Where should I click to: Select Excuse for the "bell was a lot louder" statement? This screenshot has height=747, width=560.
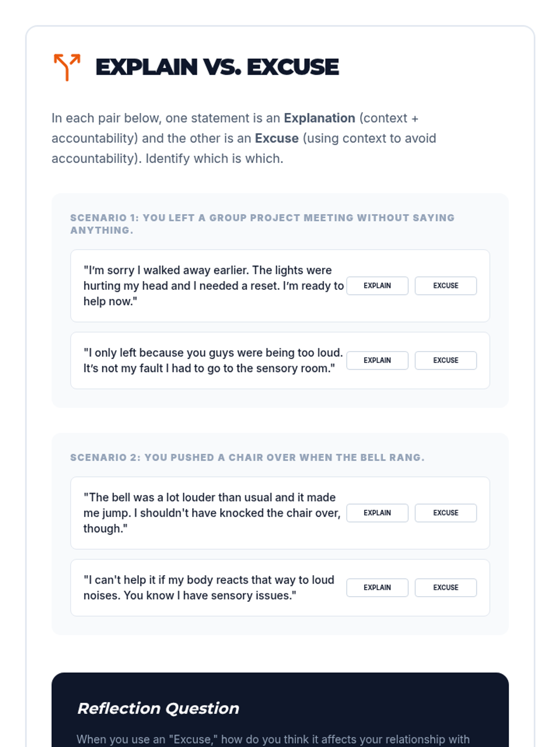click(x=446, y=513)
